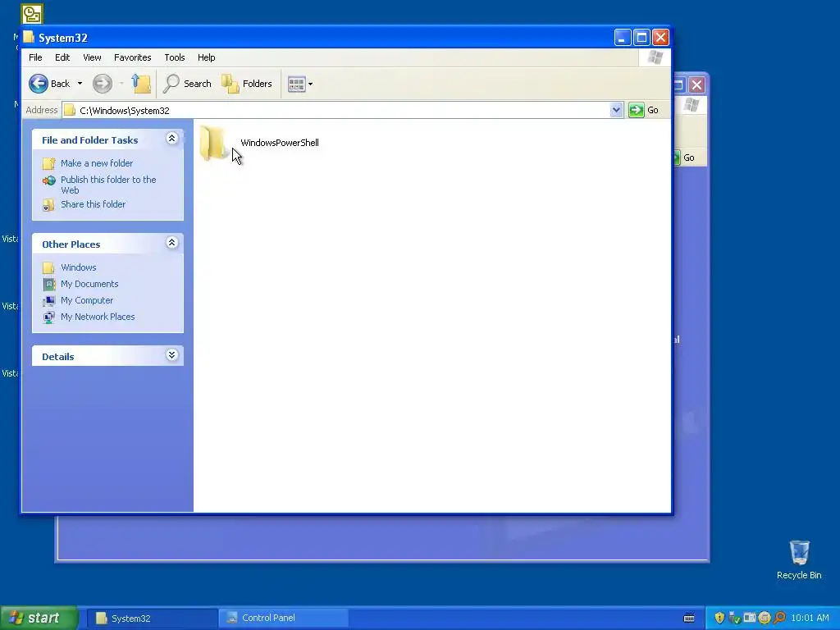Screen dimensions: 840x630
Task: Click the My Computer icon in Other Places
Action: (48, 300)
